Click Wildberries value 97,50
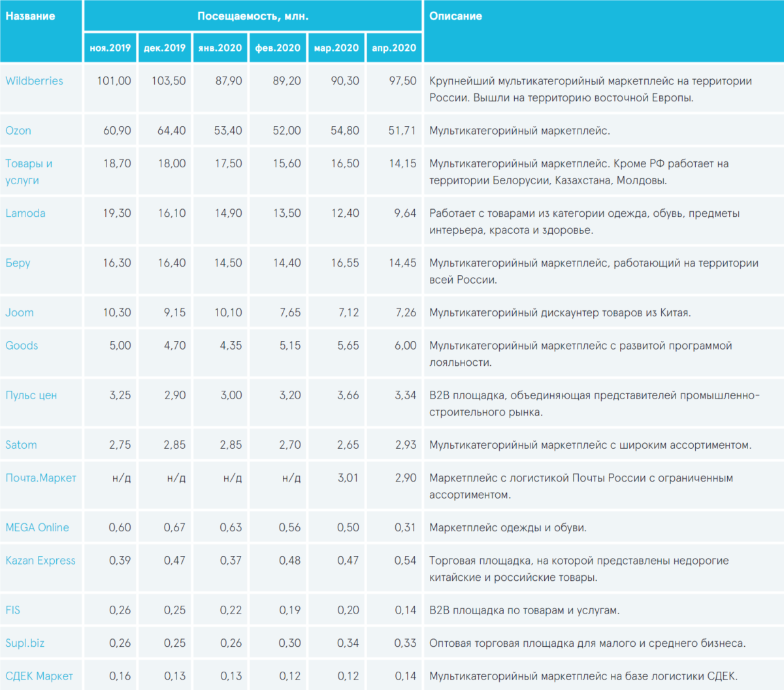Screen dimensions: 784x690 (402, 81)
